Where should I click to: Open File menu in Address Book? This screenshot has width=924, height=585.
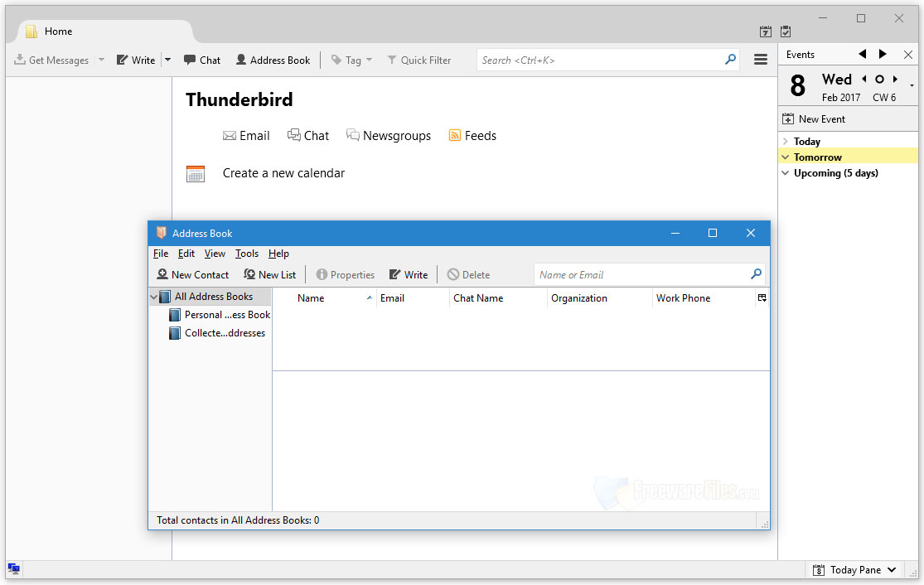pyautogui.click(x=160, y=254)
